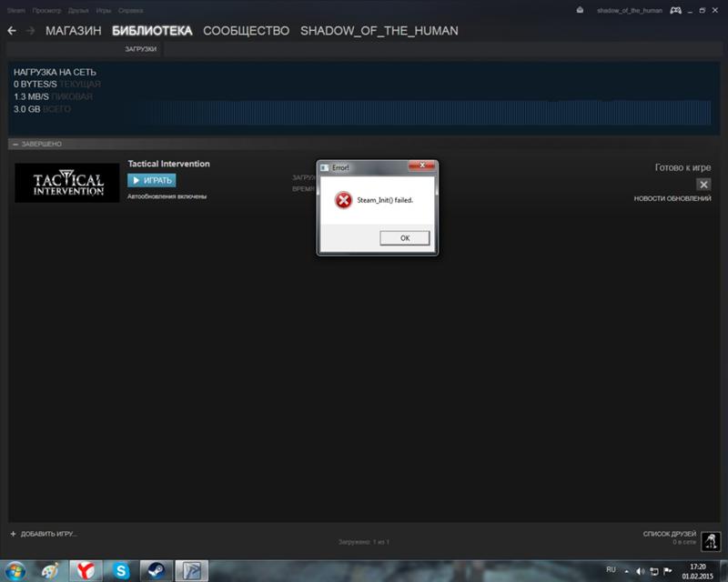Open shadow_of_the_human account dropdown
This screenshot has height=582, width=728.
(630, 10)
